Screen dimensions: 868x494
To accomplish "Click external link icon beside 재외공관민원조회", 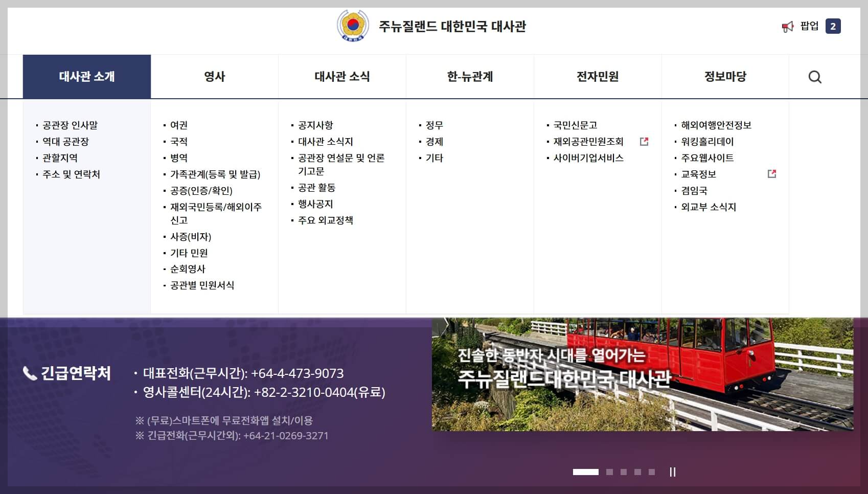I will (x=644, y=141).
